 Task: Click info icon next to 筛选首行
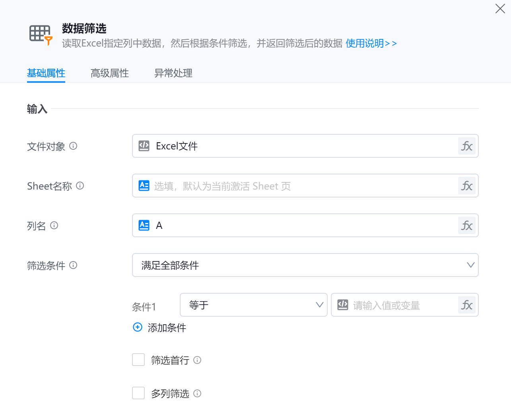(x=197, y=360)
